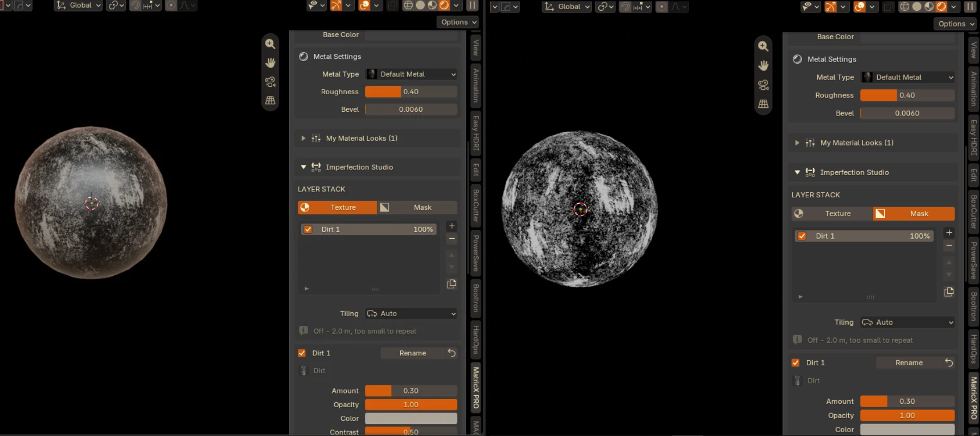Open Global orientation selector in the left header
Viewport: 980px width, 436px height.
pos(79,5)
